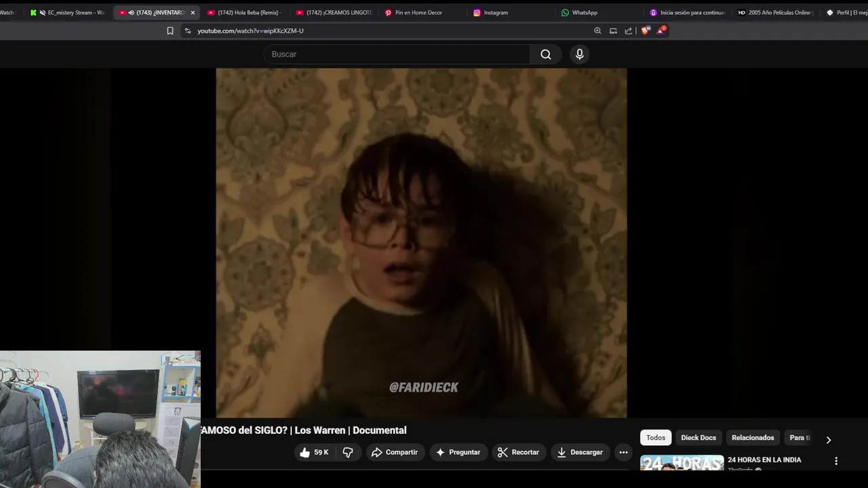Open the 24 HORAS EN LA INDIA title link
Image resolution: width=868 pixels, height=488 pixels.
[764, 460]
